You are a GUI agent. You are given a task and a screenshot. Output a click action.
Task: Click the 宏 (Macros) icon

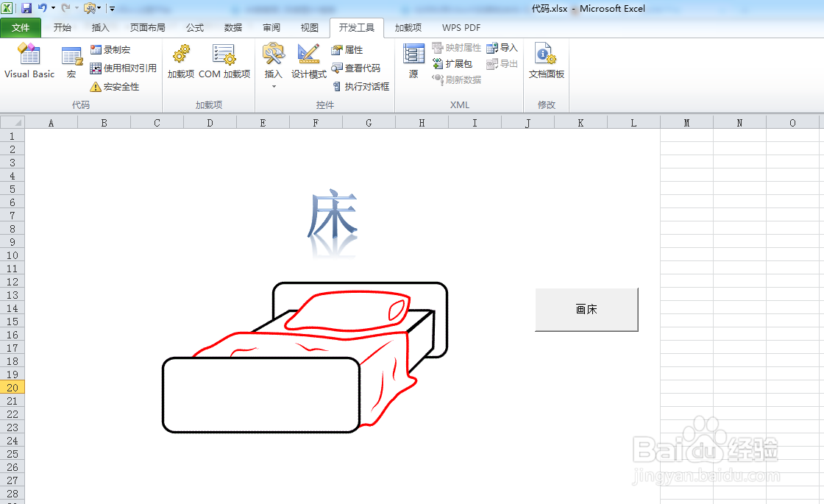click(x=71, y=63)
